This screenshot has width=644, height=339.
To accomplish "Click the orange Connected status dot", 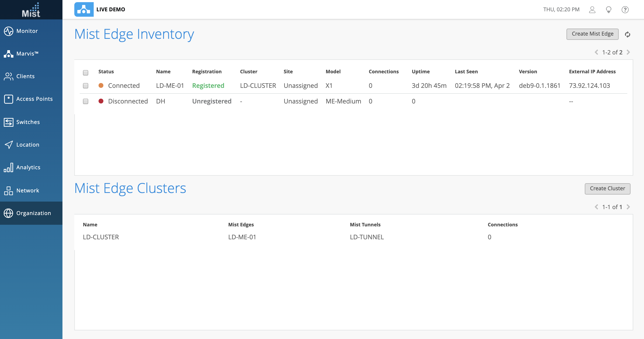I will (x=101, y=85).
